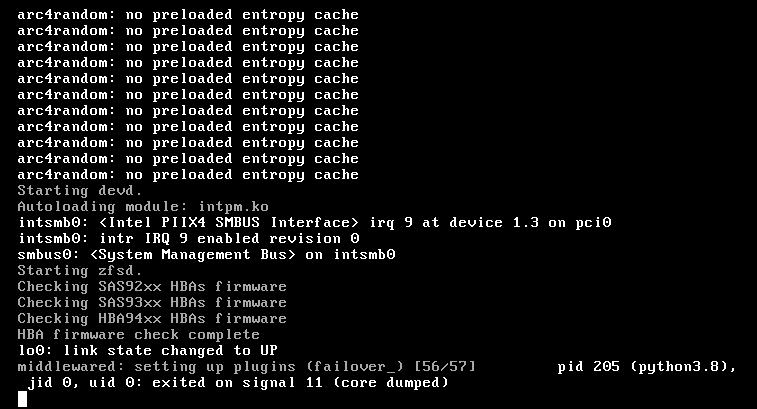Click the 'middlewared: setting up plugins' text
The image size is (757, 409).
coord(156,367)
